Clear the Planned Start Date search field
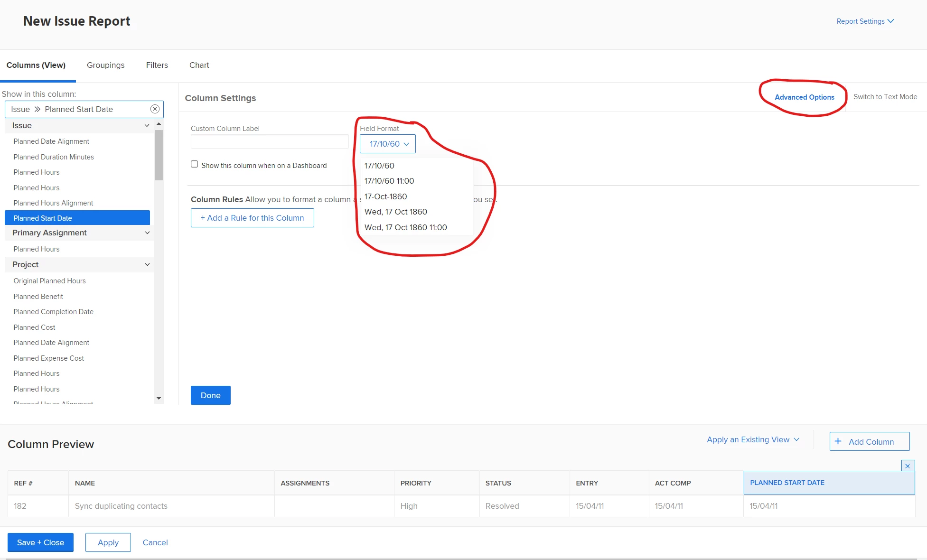The width and height of the screenshot is (927, 560). [x=155, y=109]
